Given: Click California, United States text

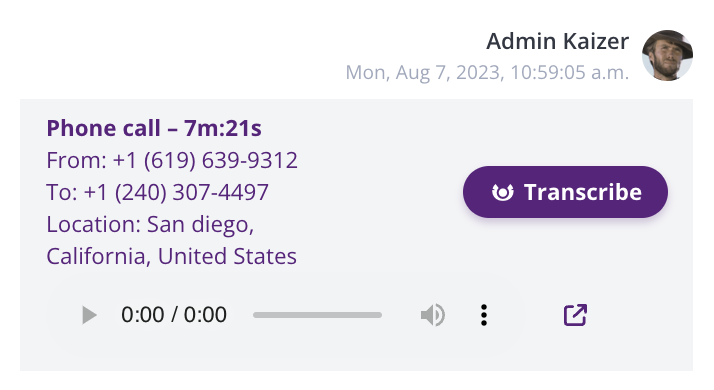Looking at the screenshot, I should pos(171,256).
